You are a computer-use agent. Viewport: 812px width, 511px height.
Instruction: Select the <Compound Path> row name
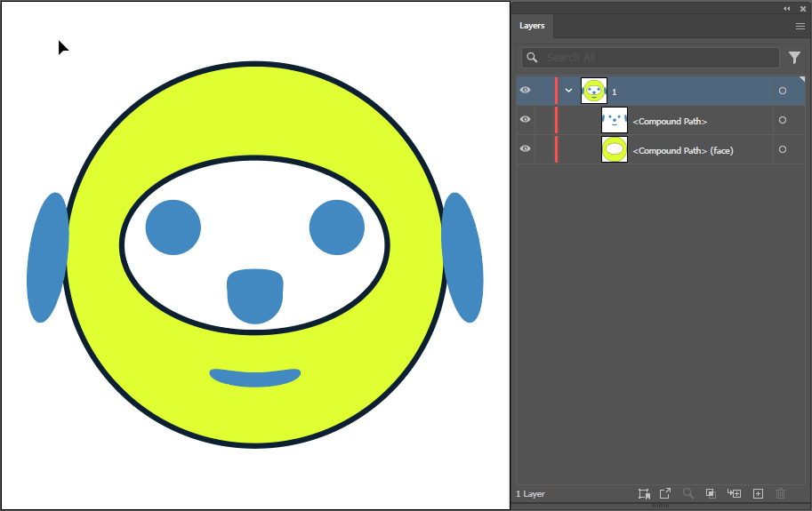[670, 122]
